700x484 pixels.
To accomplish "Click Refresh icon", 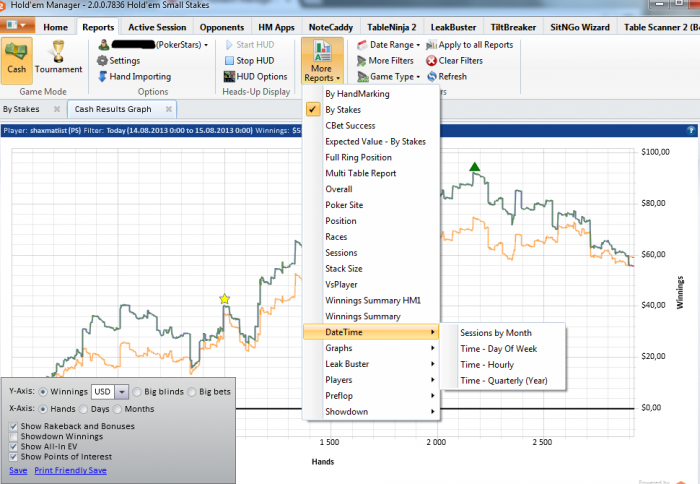I will tap(432, 76).
